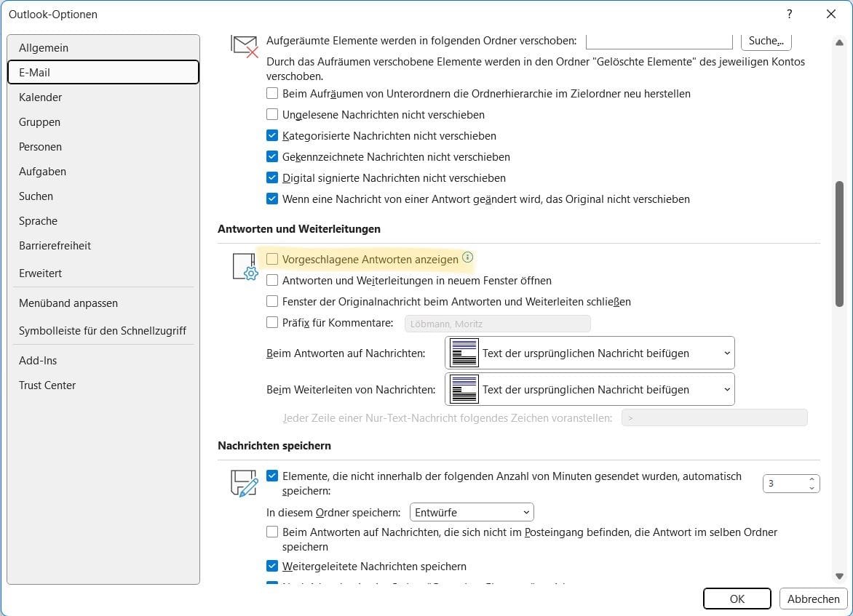This screenshot has height=616, width=853.
Task: Click info icon beside Vorgeschlagene Antworten anzeigen
Action: point(467,257)
